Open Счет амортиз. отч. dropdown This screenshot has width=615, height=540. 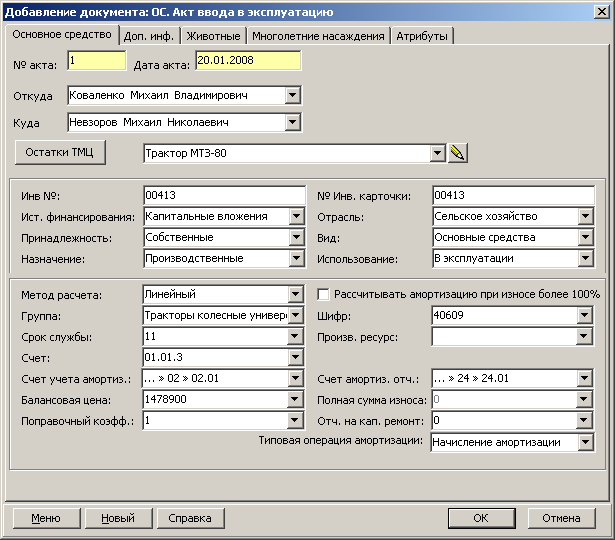(584, 378)
